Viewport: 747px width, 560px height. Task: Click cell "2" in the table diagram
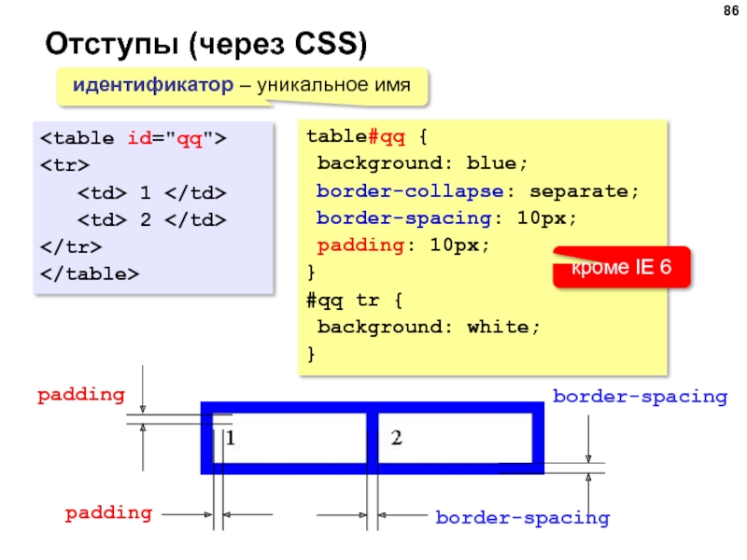(x=455, y=438)
